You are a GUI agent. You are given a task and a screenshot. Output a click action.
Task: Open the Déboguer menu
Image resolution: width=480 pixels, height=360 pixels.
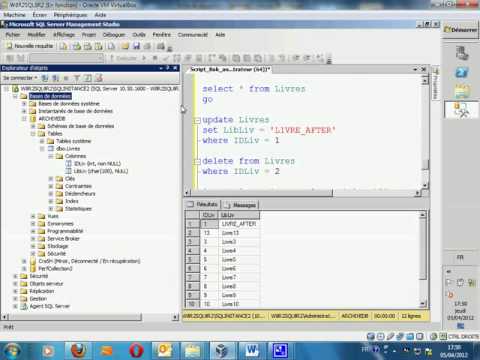coord(114,35)
